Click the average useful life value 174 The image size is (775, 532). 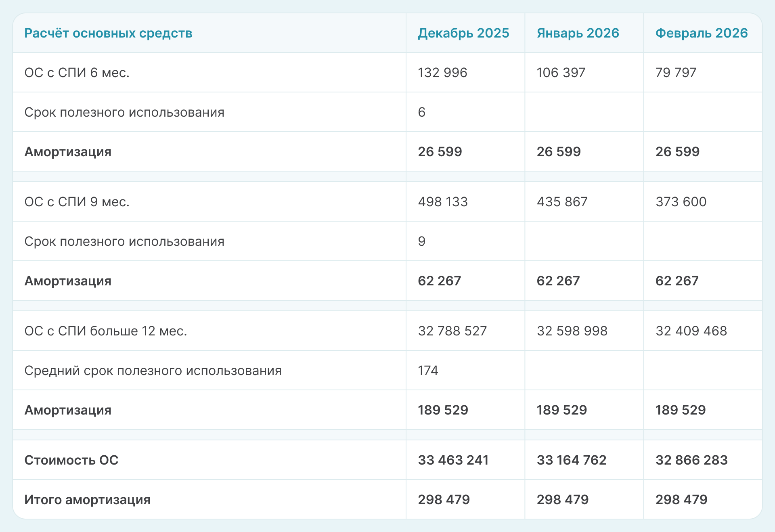click(x=428, y=371)
